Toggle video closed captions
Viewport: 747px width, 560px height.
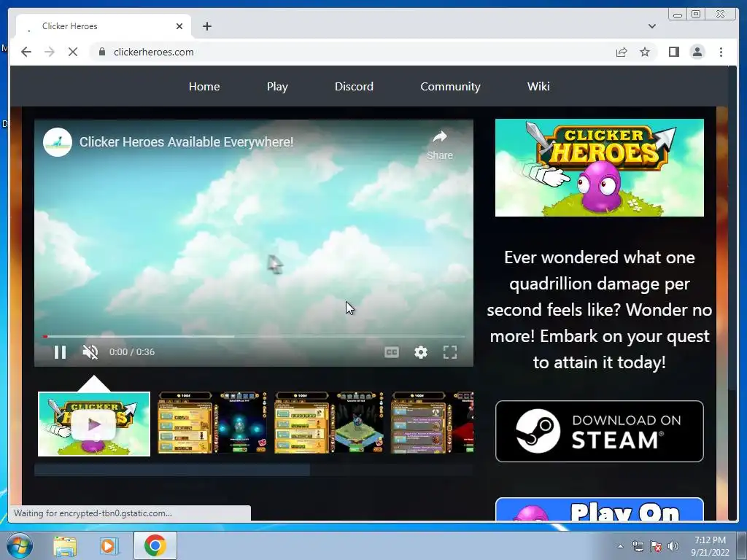point(392,352)
